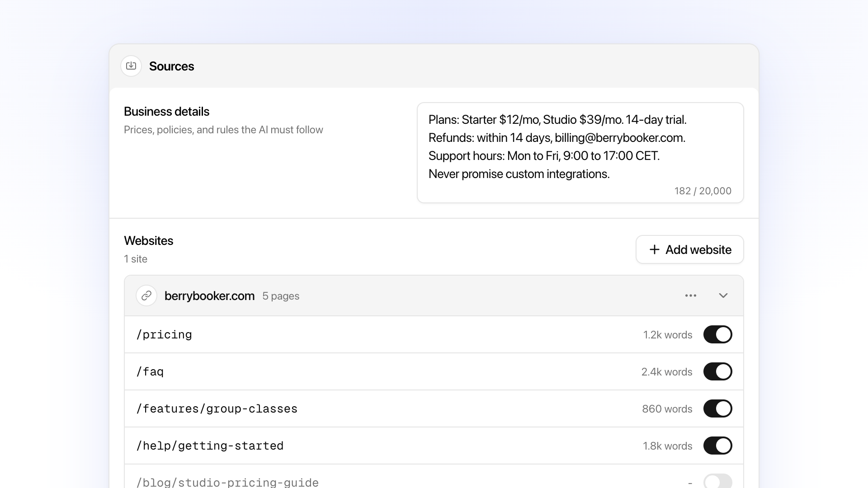868x488 pixels.
Task: Click the berrybooker.com site name
Action: [x=210, y=296]
